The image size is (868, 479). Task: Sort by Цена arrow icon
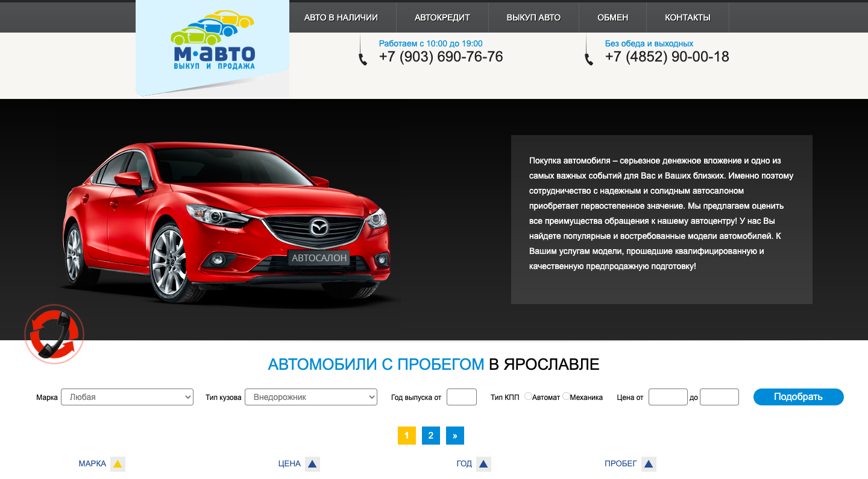point(312,464)
